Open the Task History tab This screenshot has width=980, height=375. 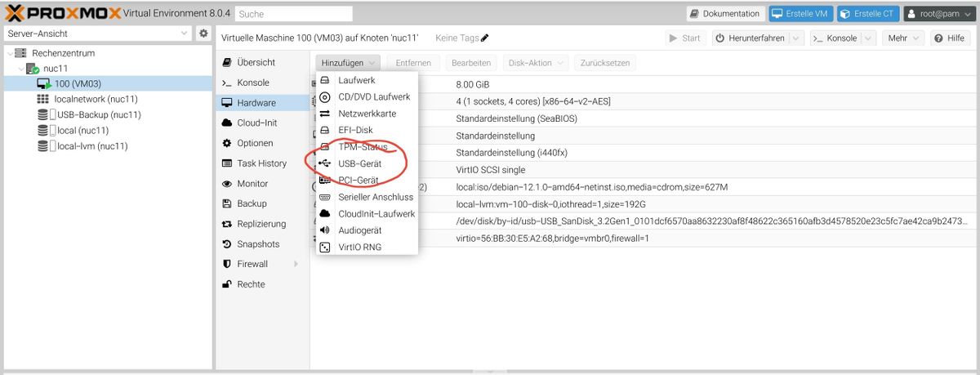pos(263,163)
